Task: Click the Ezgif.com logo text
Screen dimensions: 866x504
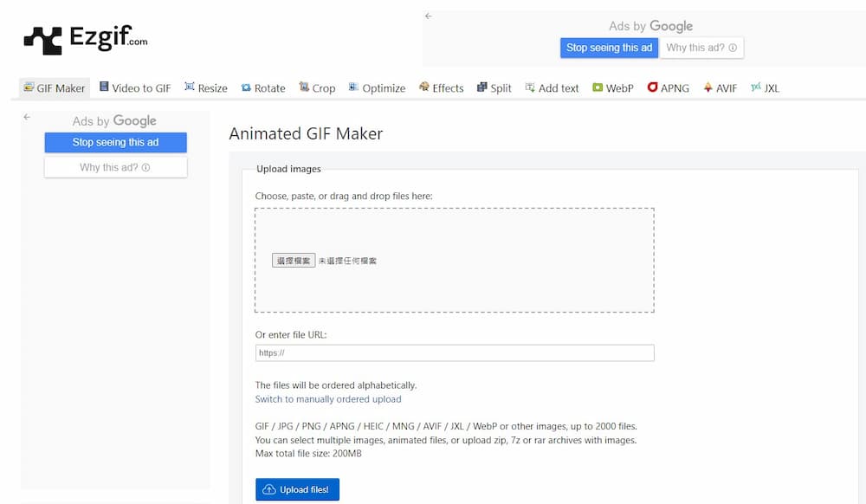Action: [109, 37]
